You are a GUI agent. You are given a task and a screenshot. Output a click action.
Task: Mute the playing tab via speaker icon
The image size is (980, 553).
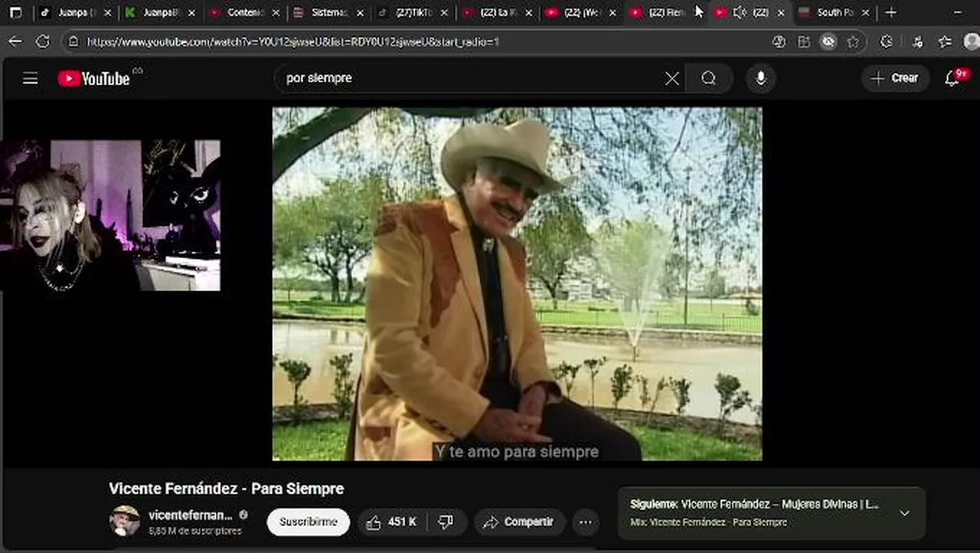[740, 12]
